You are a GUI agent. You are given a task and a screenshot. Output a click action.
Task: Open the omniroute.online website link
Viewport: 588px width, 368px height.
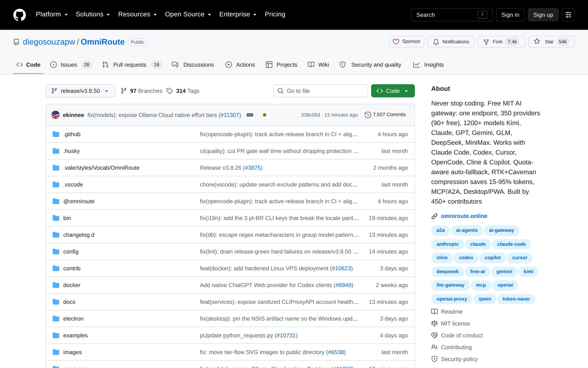[x=464, y=216]
